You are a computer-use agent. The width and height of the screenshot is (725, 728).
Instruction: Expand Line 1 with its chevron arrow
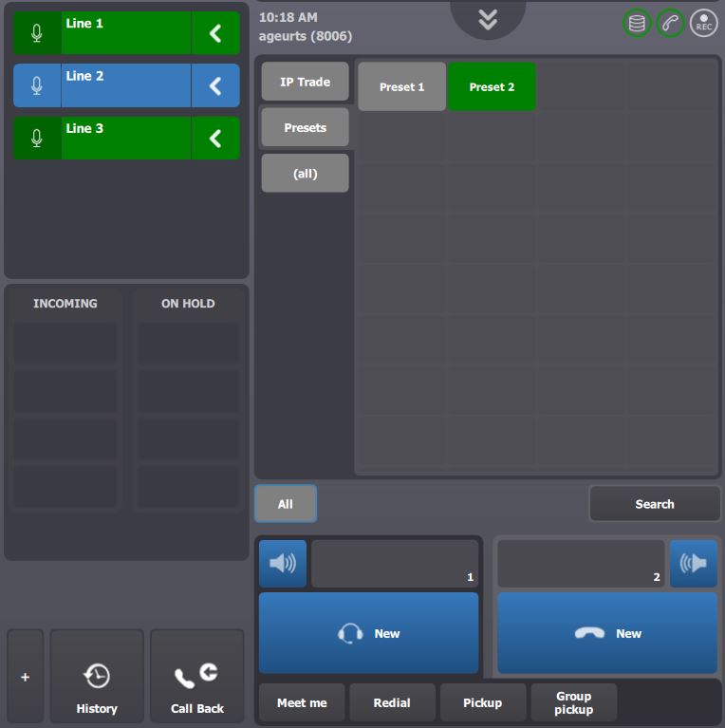pyautogui.click(x=215, y=33)
